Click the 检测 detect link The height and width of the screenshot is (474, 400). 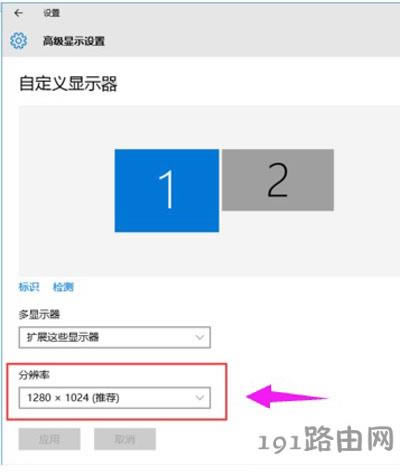63,287
